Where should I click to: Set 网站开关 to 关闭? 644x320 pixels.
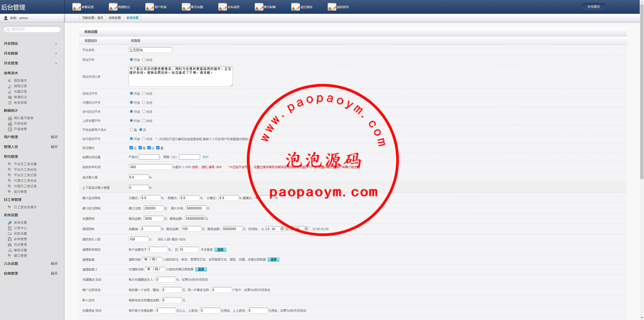tap(144, 60)
